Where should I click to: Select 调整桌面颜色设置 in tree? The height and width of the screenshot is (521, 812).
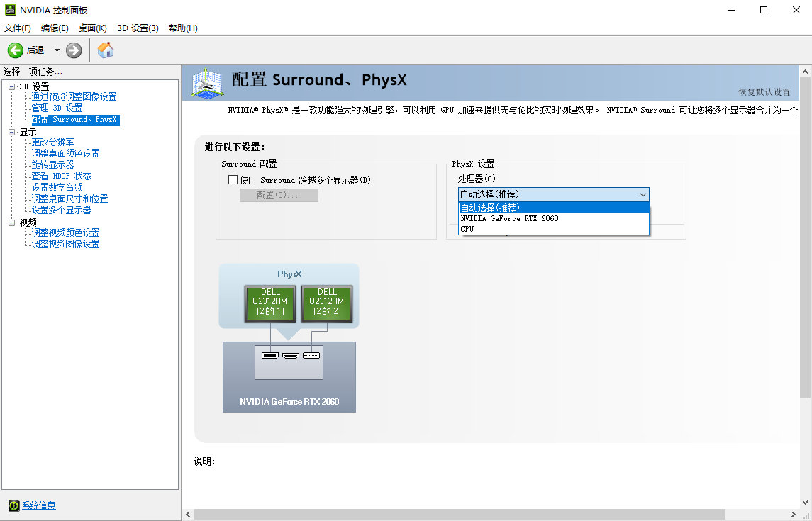[x=65, y=153]
